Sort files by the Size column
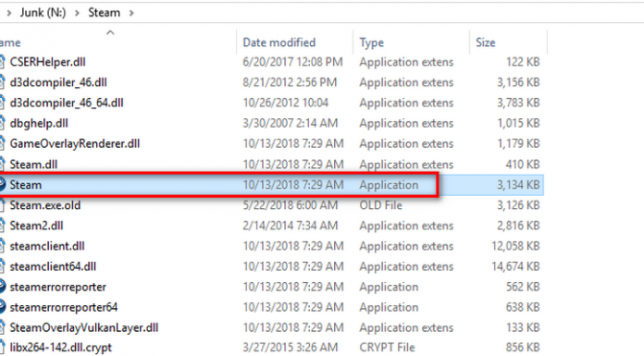This screenshot has height=356, width=644. [x=486, y=43]
